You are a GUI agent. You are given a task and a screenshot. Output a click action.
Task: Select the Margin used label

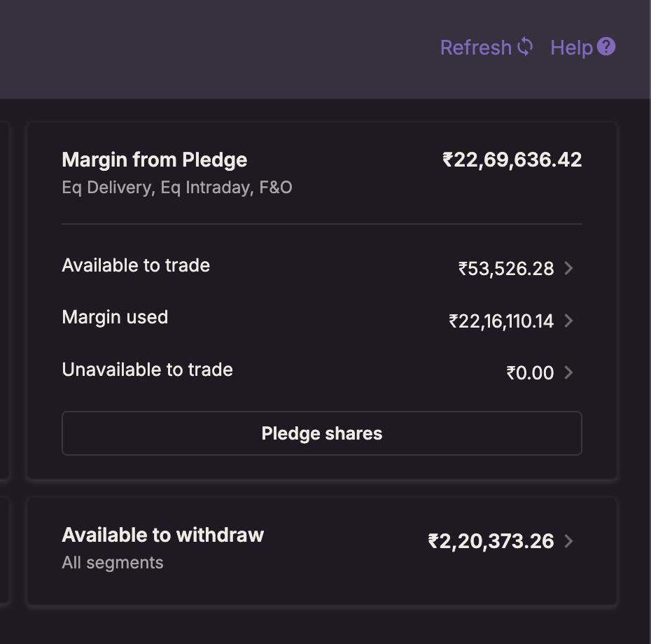pos(115,317)
